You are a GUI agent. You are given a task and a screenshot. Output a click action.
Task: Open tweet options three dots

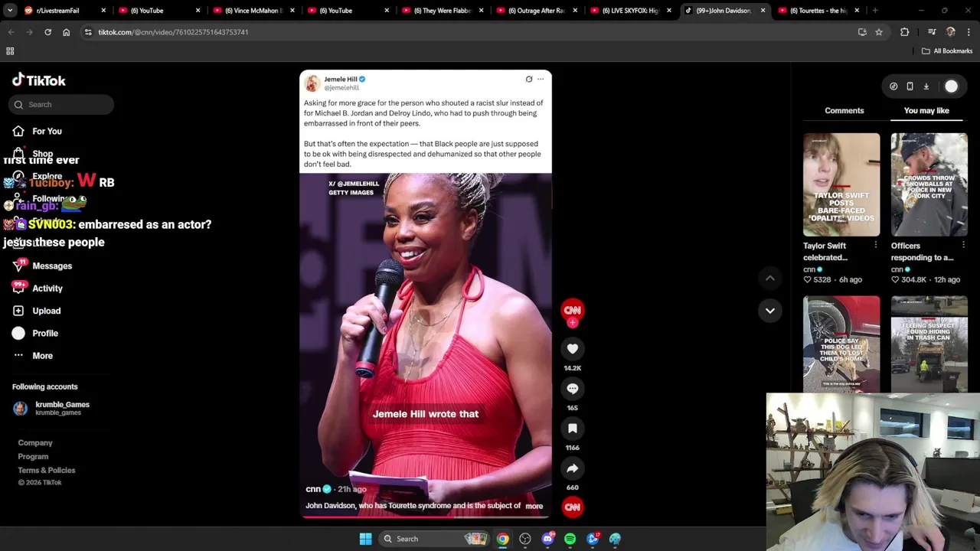pyautogui.click(x=541, y=79)
